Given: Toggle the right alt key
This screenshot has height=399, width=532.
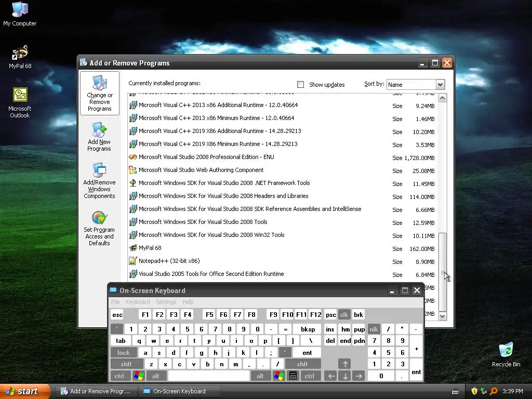Looking at the screenshot, I should point(260,376).
